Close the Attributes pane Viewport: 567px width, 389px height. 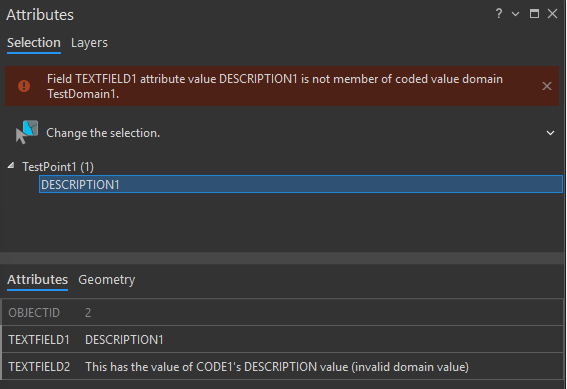pyautogui.click(x=552, y=14)
